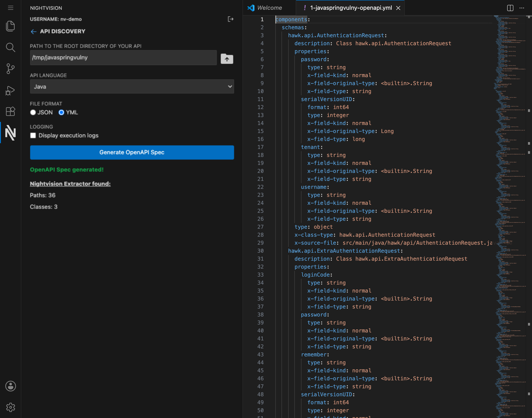This screenshot has height=418, width=532.
Task: Go back from API Discovery
Action: pyautogui.click(x=33, y=31)
